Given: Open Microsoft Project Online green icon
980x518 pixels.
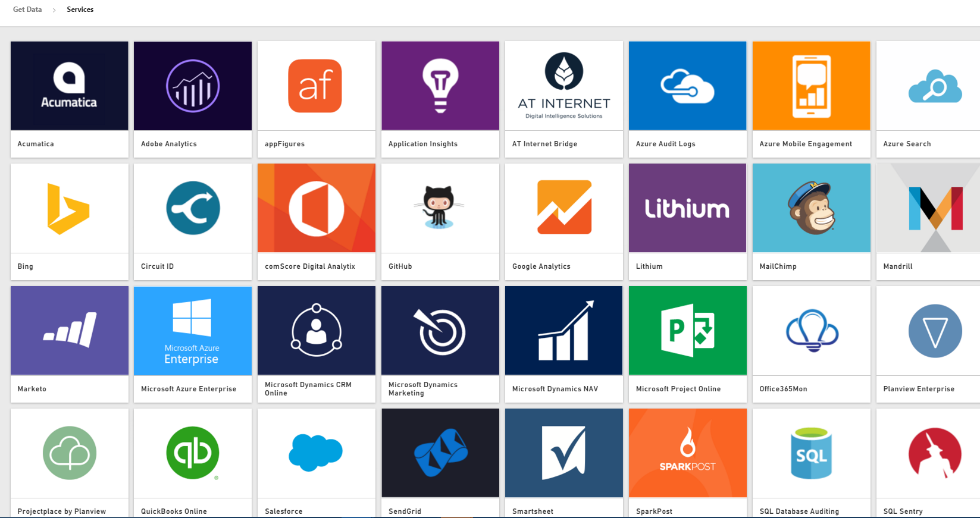Looking at the screenshot, I should click(x=687, y=330).
